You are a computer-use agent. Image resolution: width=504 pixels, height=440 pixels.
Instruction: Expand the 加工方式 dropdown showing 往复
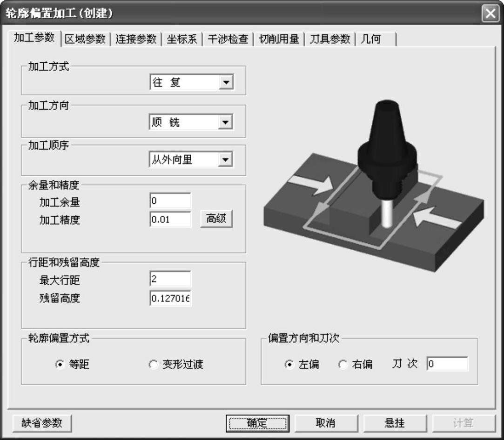coord(226,83)
